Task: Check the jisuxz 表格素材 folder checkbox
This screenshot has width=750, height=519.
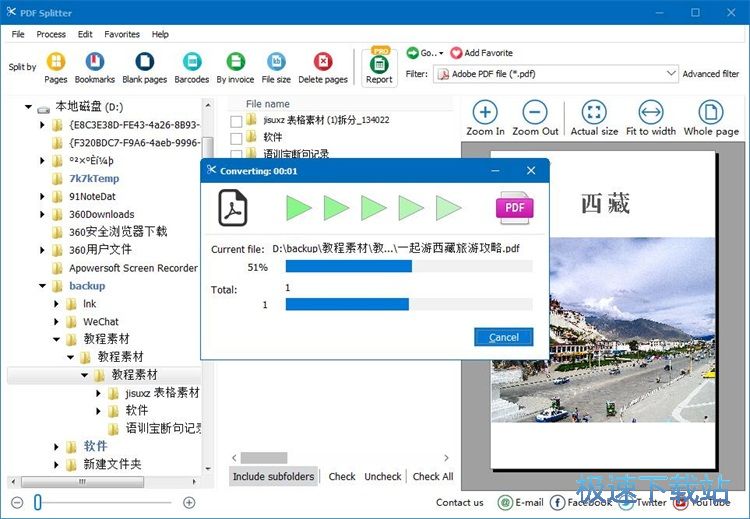Action: click(236, 121)
